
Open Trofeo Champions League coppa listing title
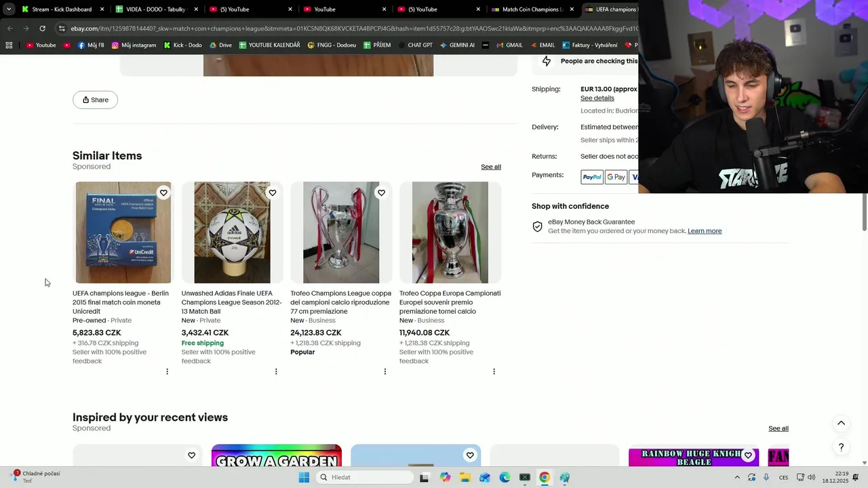340,302
